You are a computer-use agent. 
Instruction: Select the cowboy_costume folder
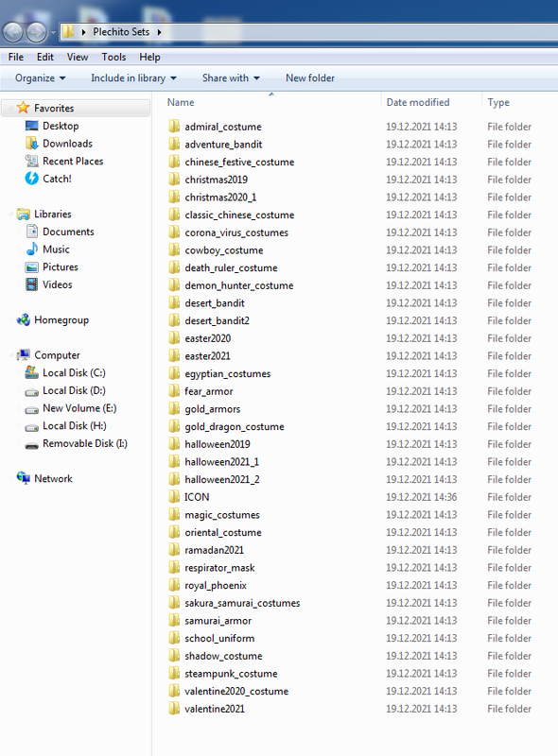click(224, 250)
